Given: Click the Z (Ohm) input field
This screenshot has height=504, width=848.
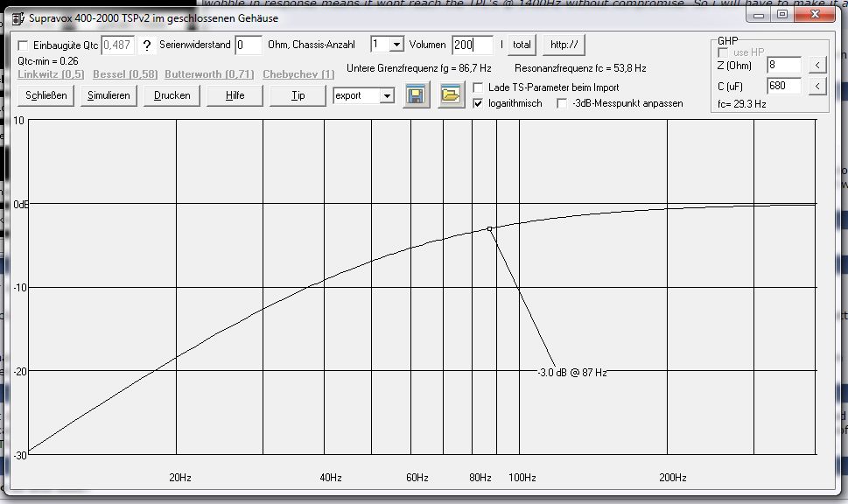Looking at the screenshot, I should (x=783, y=65).
